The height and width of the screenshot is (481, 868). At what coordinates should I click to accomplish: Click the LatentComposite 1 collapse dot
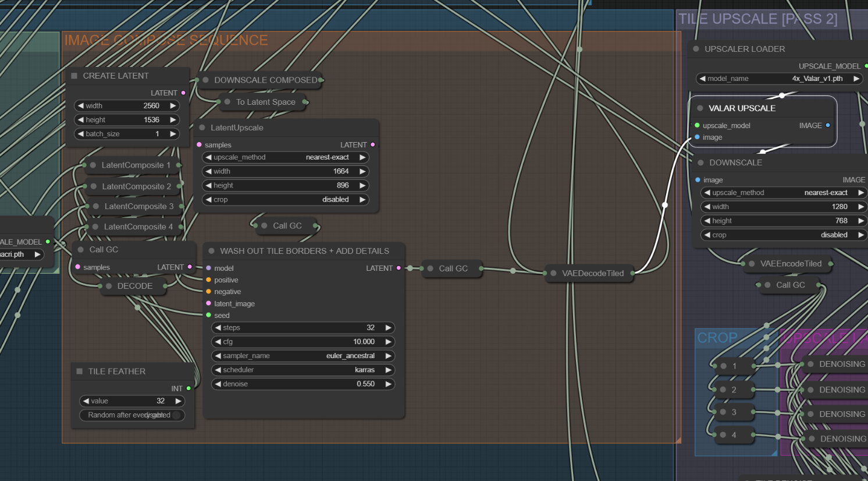coord(93,165)
